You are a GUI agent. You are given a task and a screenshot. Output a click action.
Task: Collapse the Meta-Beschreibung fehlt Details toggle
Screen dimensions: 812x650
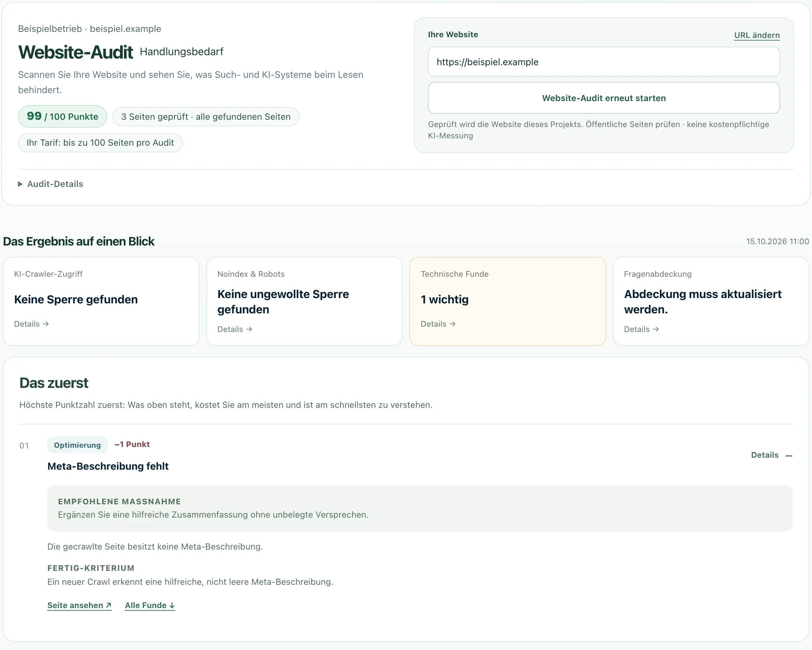pyautogui.click(x=771, y=455)
